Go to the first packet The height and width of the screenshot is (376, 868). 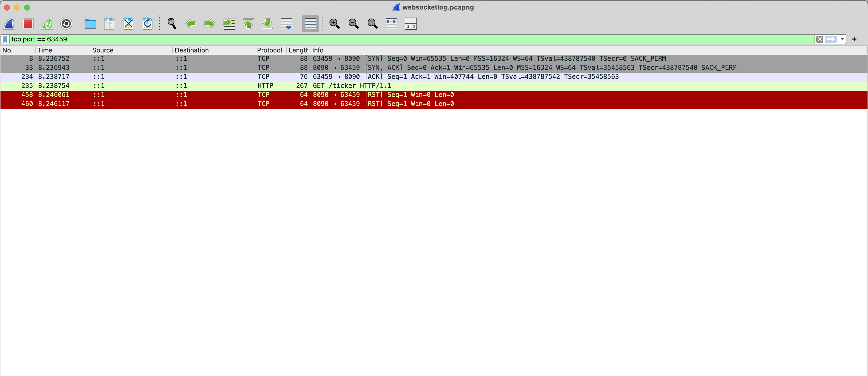pyautogui.click(x=248, y=24)
